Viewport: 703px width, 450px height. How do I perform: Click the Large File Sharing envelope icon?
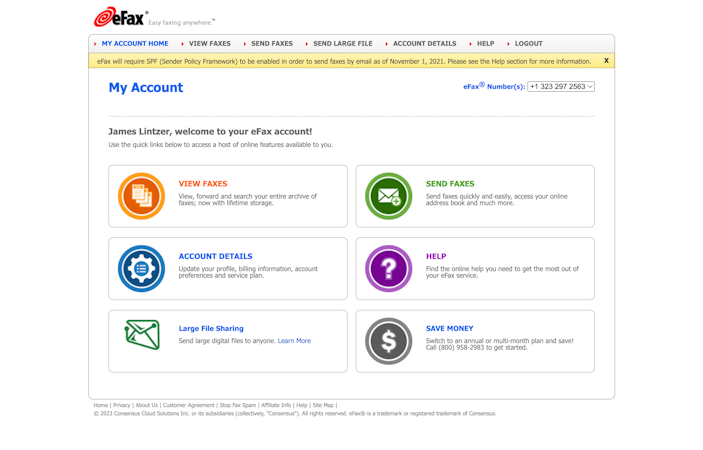(x=142, y=334)
